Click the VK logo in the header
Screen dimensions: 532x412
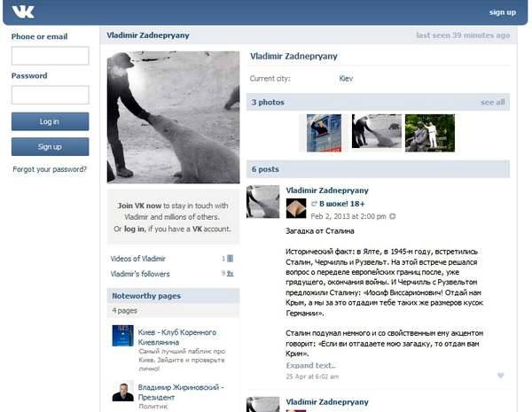[23, 12]
